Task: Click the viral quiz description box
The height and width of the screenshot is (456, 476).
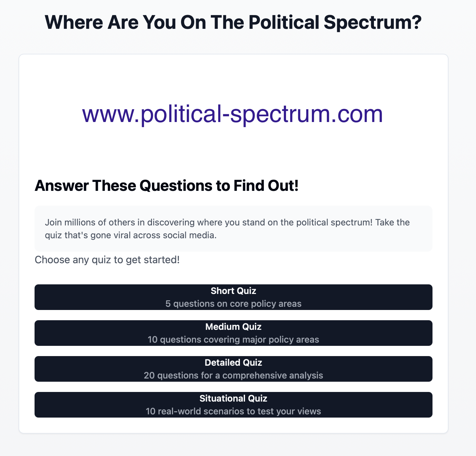Action: [233, 228]
